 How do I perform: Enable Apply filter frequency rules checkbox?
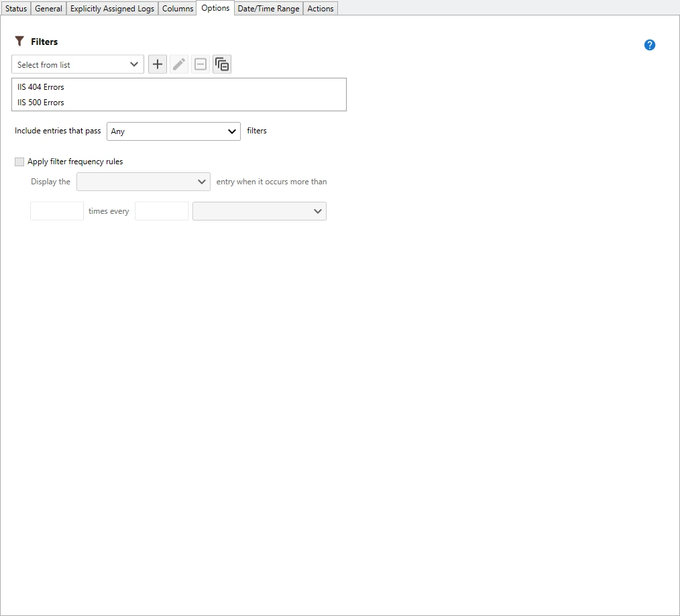(19, 162)
